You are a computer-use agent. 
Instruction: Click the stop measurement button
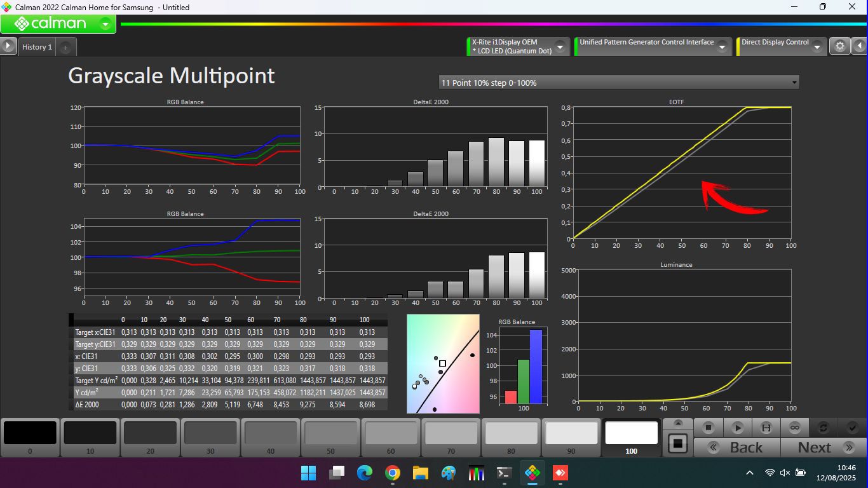point(709,428)
